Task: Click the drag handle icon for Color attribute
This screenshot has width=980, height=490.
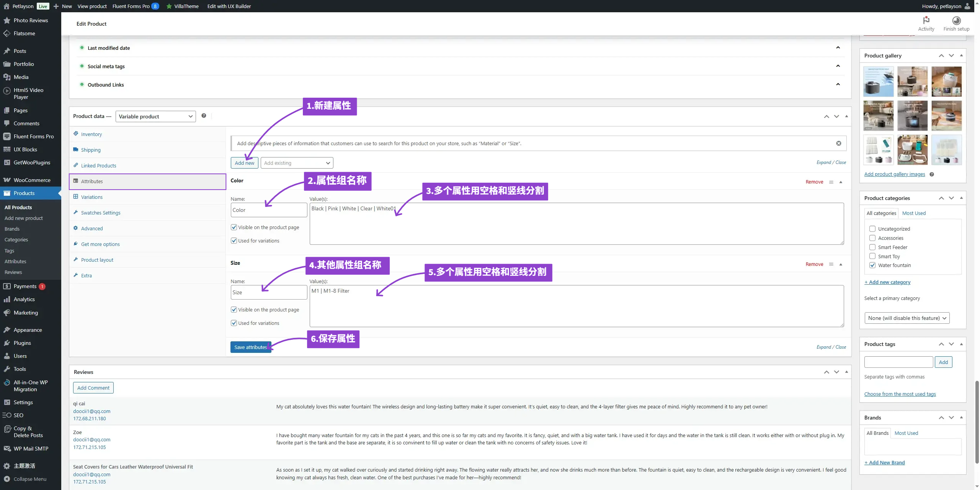Action: [x=831, y=182]
